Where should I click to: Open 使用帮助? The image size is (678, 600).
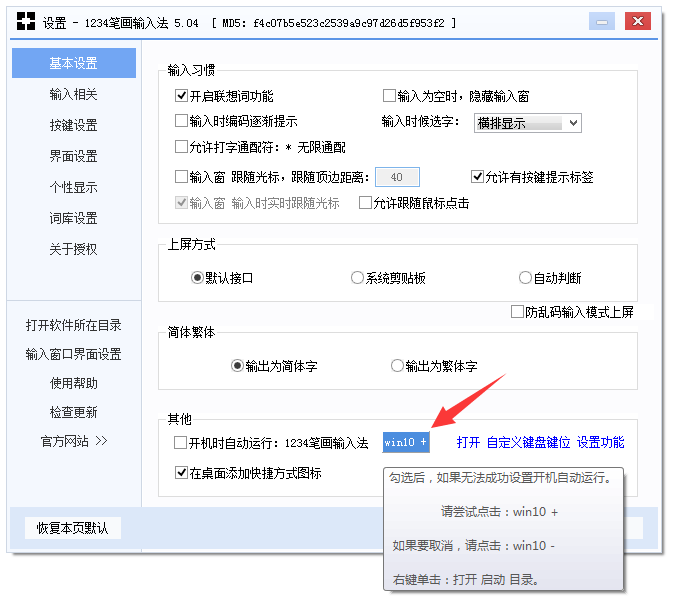point(74,383)
